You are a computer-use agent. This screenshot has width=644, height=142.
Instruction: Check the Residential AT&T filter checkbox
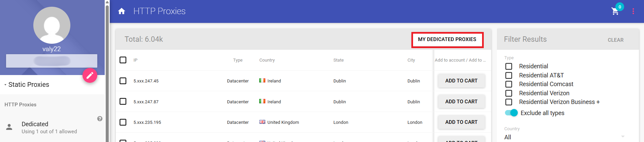click(x=509, y=75)
